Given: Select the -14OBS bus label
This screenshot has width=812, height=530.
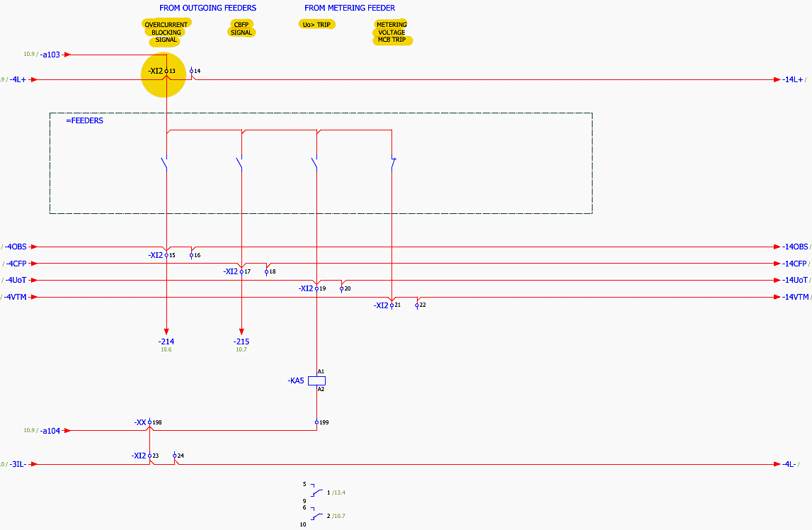Looking at the screenshot, I should pos(795,247).
